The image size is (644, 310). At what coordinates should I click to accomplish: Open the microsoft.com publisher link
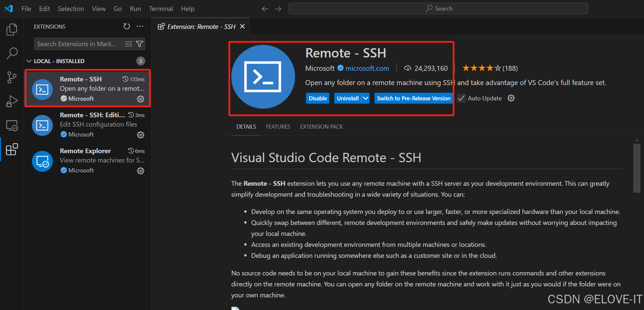coord(367,68)
